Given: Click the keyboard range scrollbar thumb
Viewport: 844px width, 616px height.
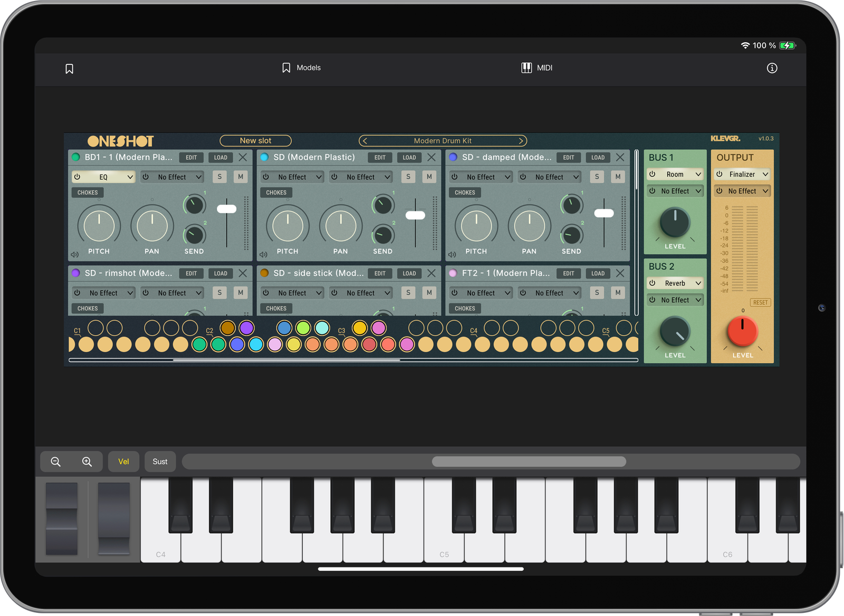Looking at the screenshot, I should [x=529, y=461].
